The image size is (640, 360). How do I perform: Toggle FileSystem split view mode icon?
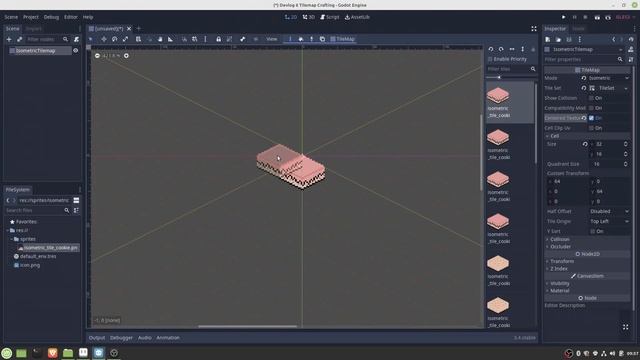[76, 200]
